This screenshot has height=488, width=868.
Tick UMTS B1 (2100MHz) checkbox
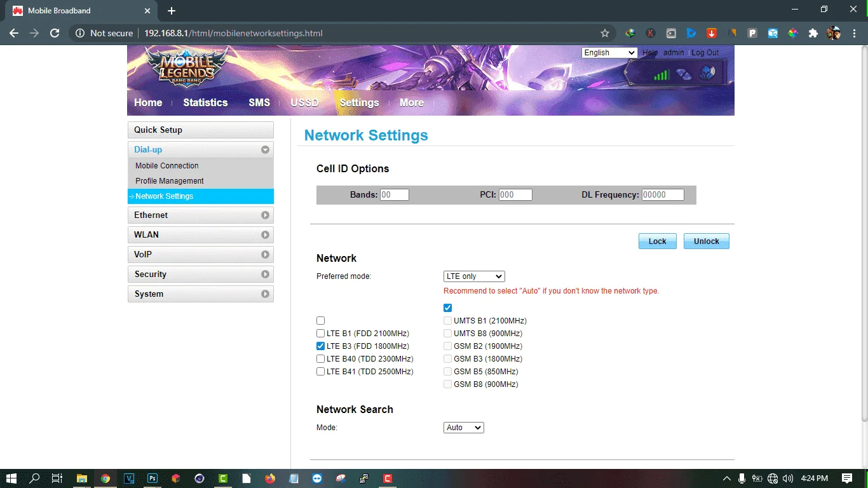point(448,321)
